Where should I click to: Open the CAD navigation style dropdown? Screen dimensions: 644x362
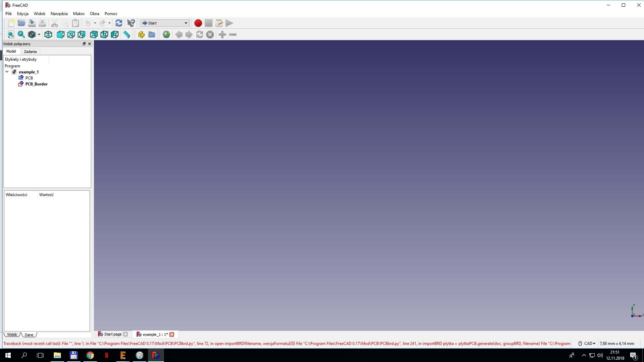click(589, 344)
